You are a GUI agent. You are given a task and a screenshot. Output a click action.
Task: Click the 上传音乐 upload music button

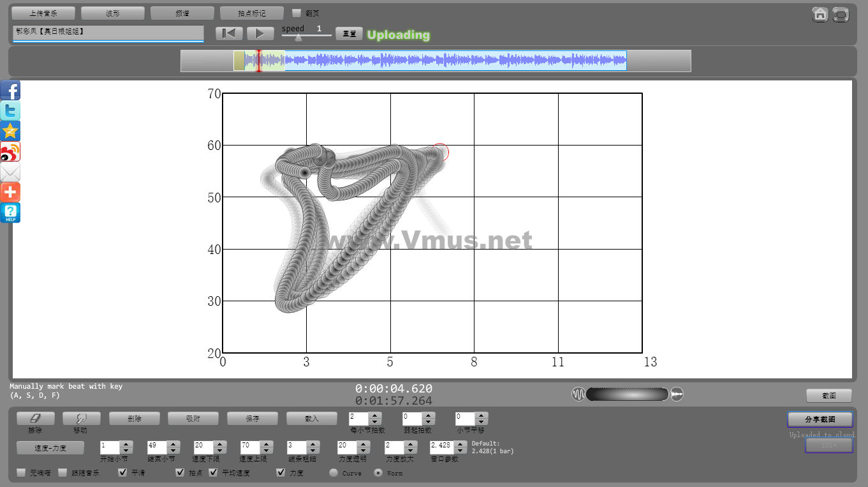43,13
